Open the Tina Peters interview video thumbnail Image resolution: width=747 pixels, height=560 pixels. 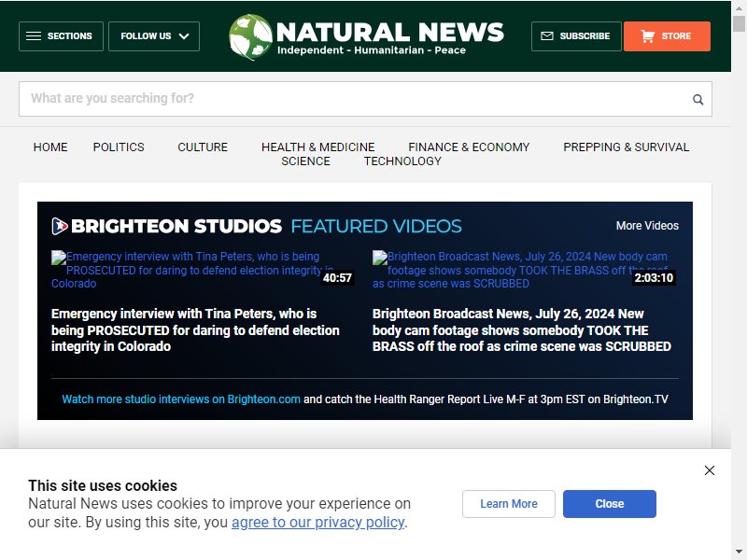pos(203,270)
